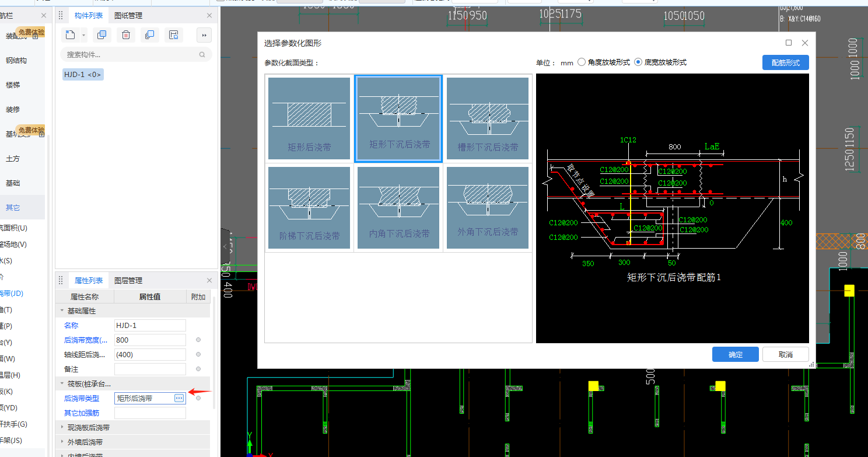868x457 pixels.
Task: Click the save component archive icon
Action: (x=173, y=35)
